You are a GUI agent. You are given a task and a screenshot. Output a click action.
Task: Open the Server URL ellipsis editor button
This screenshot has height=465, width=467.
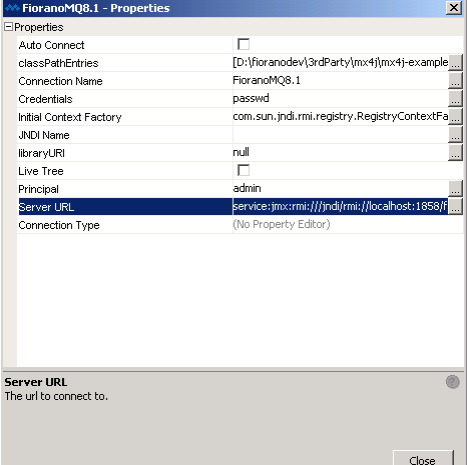pos(455,207)
